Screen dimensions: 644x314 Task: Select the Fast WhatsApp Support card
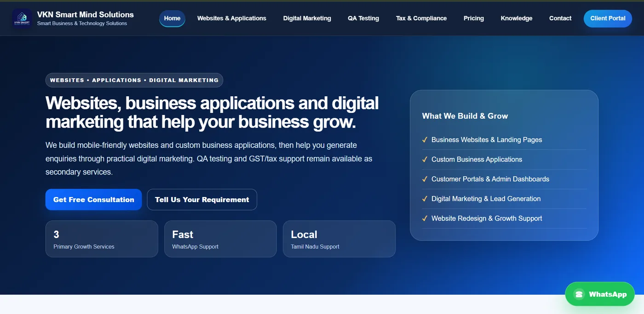coord(220,239)
